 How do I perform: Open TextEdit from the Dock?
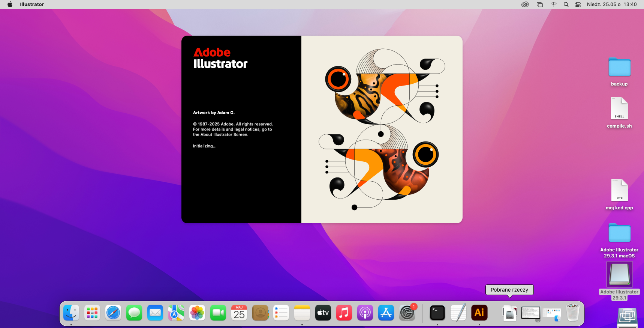point(458,313)
